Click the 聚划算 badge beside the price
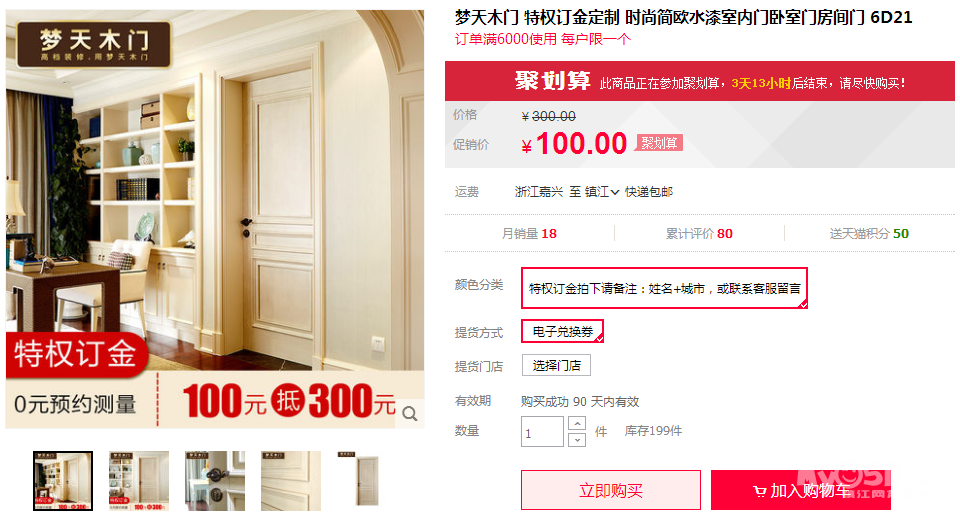960x512 pixels. coord(659,143)
